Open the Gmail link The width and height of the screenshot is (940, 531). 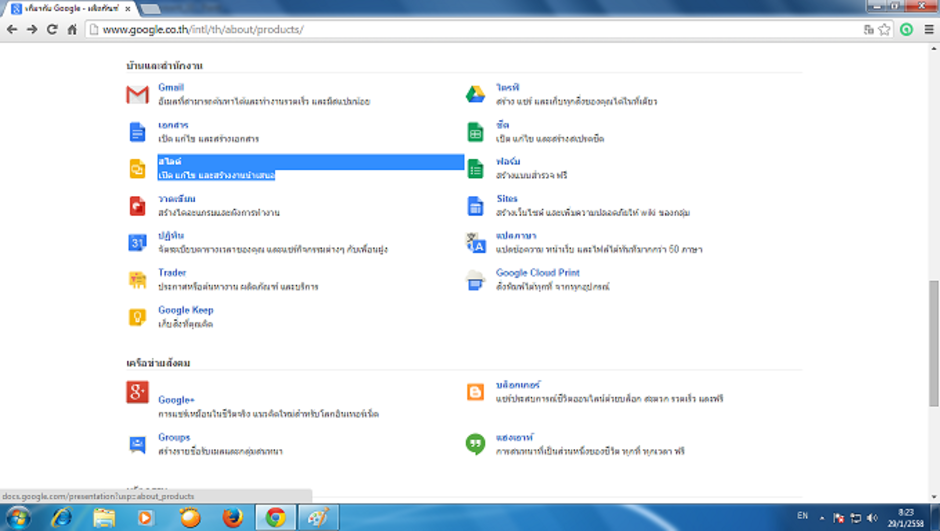pos(171,88)
